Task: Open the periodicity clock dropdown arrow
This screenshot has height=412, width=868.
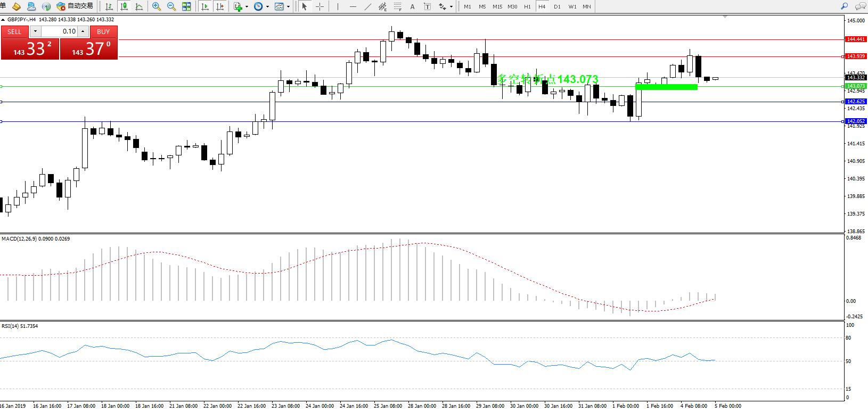Action: point(267,7)
